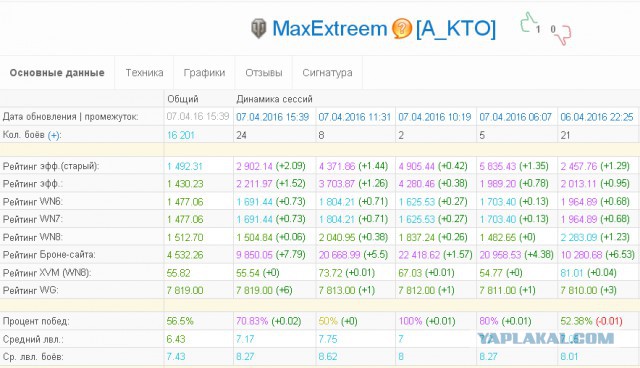
Task: Click average level value 6.43
Action: click(x=176, y=339)
